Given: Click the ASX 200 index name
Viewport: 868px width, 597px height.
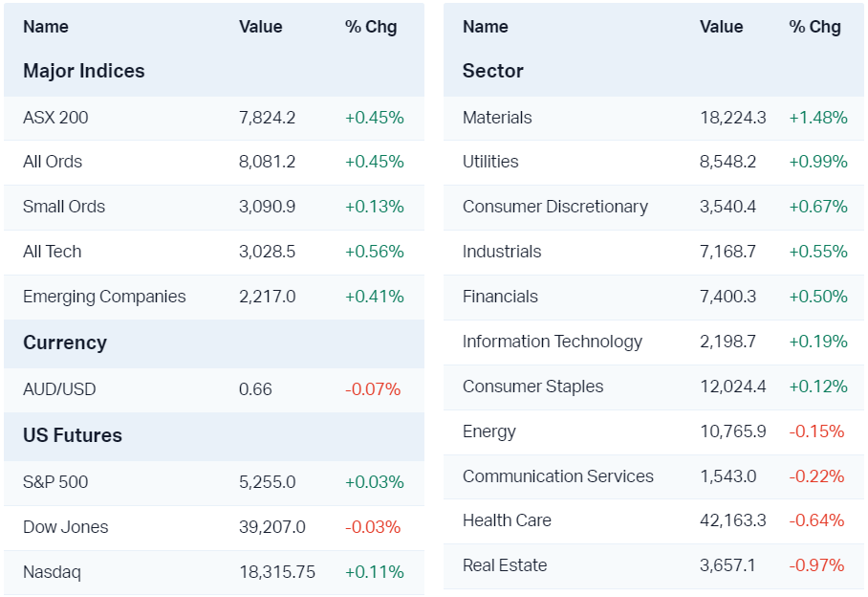Looking at the screenshot, I should tap(55, 118).
